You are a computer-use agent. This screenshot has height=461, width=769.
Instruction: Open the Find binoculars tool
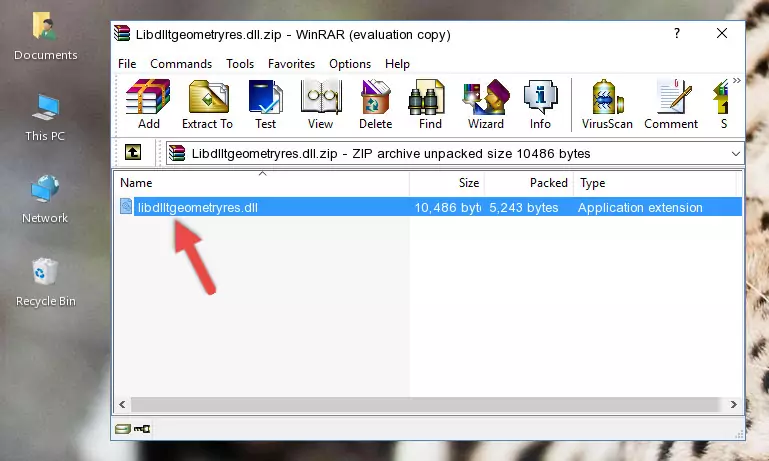430,104
